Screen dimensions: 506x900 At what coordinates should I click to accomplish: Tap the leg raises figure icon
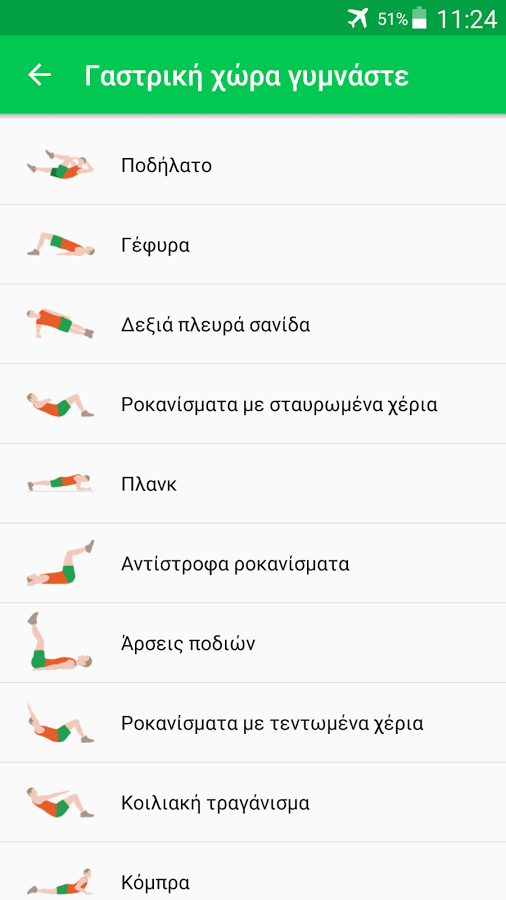coord(60,641)
